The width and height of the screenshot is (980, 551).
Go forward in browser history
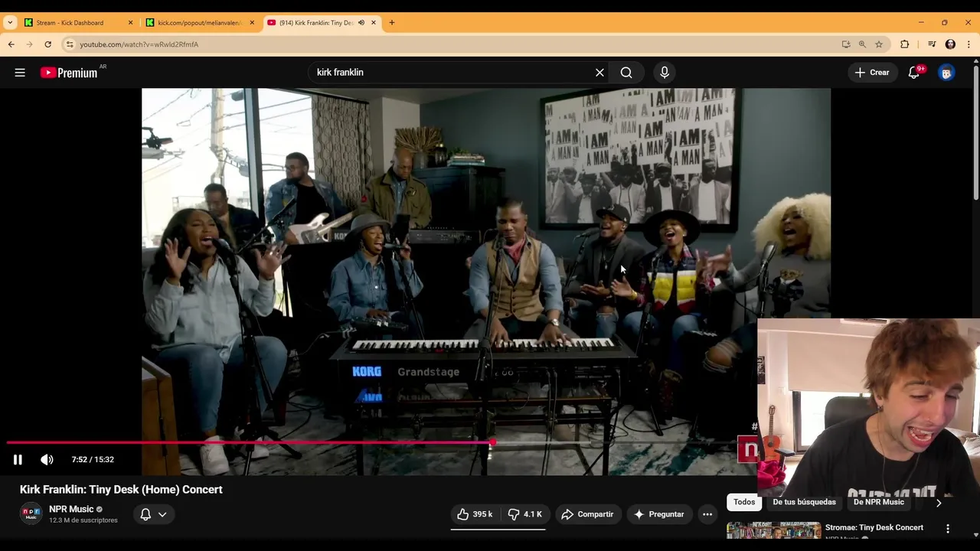pyautogui.click(x=29, y=44)
